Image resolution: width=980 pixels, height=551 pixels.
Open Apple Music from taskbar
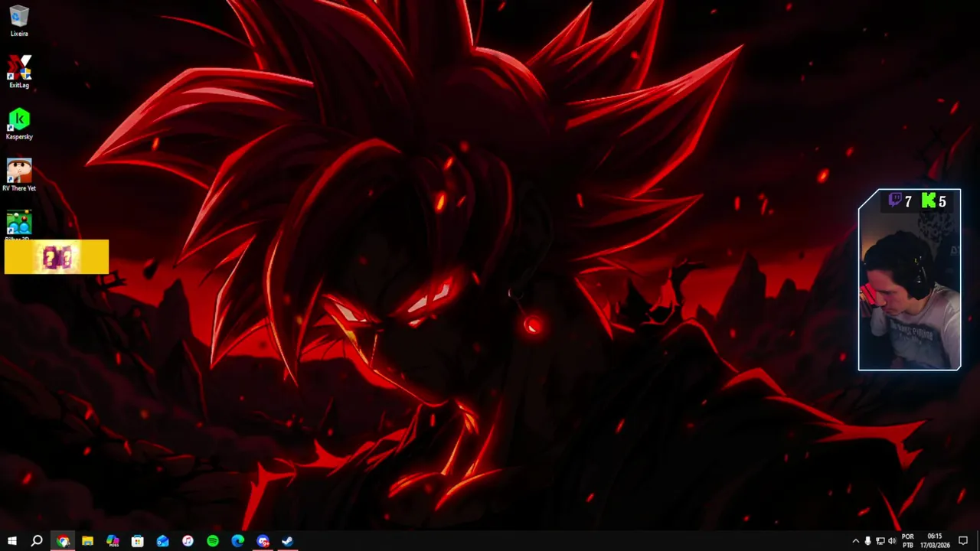(188, 541)
